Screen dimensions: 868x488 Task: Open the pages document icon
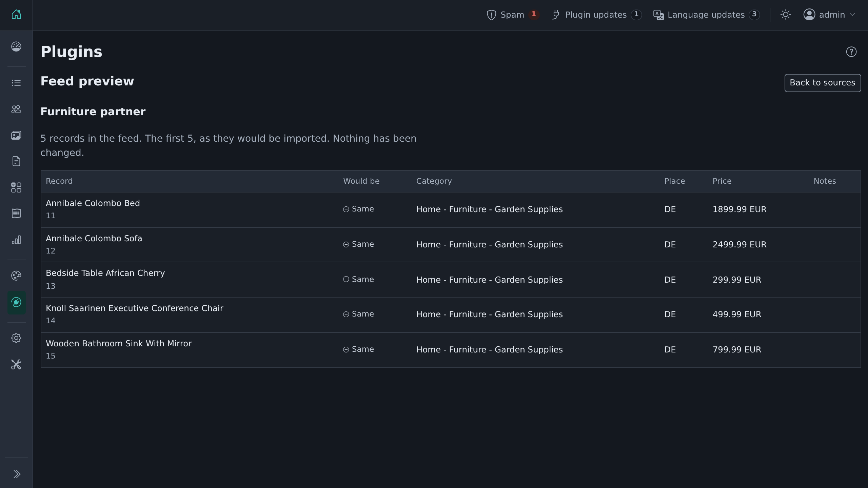16,161
